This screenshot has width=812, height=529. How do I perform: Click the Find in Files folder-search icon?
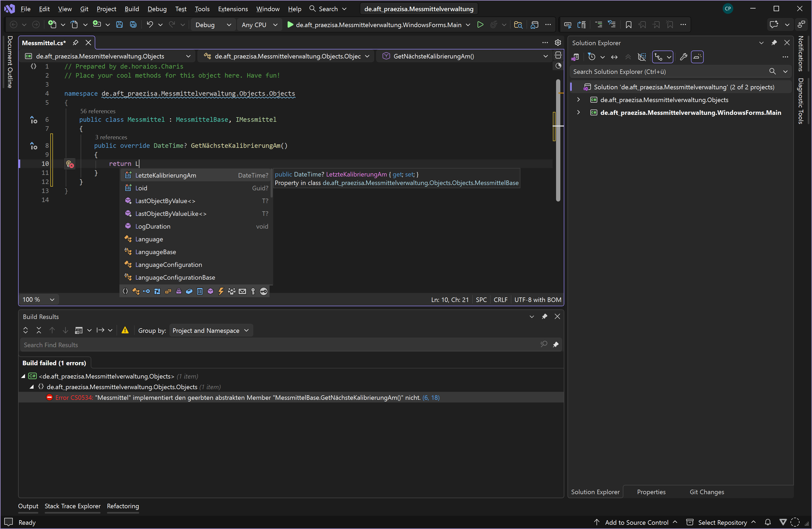click(518, 24)
